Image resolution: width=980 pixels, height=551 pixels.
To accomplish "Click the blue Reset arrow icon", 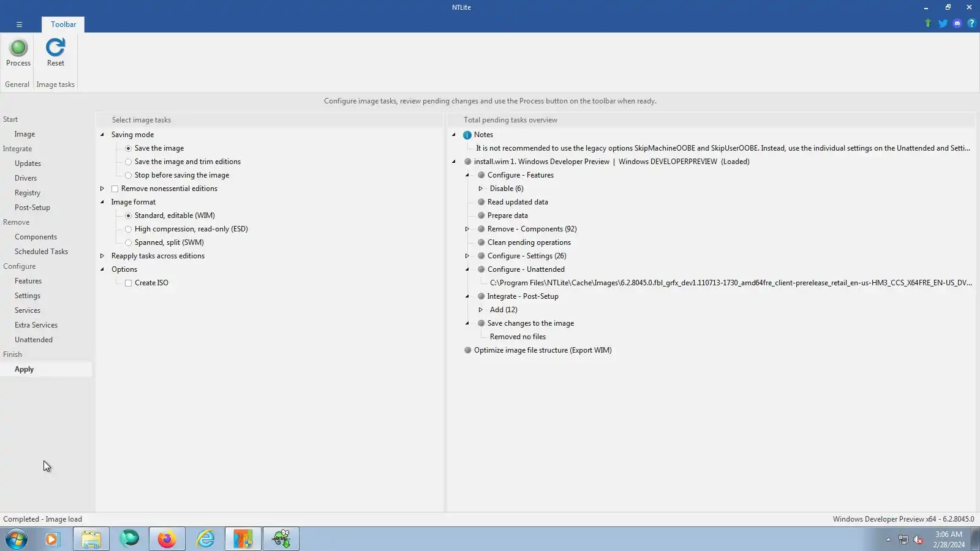I will 55,48.
